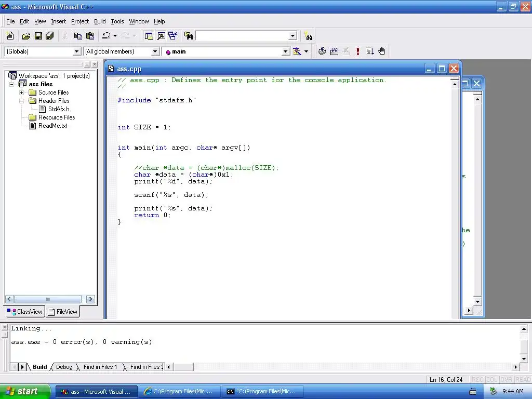Click the Go debug icon
Viewport: 532px width, 399px height.
pyautogui.click(x=370, y=51)
